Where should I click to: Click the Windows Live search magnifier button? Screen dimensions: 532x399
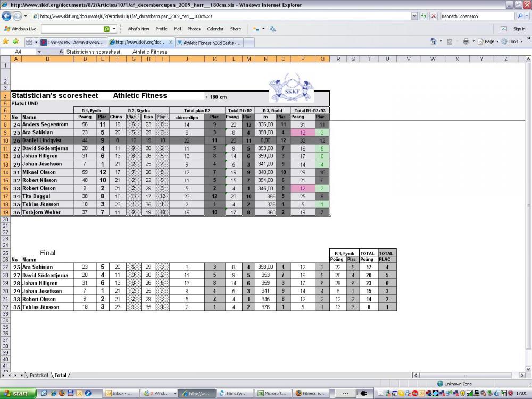coord(107,29)
